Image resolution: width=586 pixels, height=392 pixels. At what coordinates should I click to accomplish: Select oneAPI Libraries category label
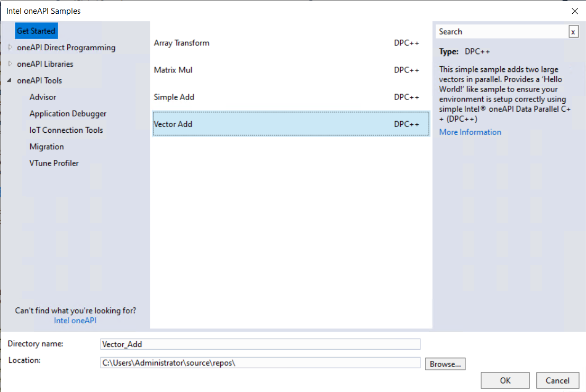click(x=45, y=64)
